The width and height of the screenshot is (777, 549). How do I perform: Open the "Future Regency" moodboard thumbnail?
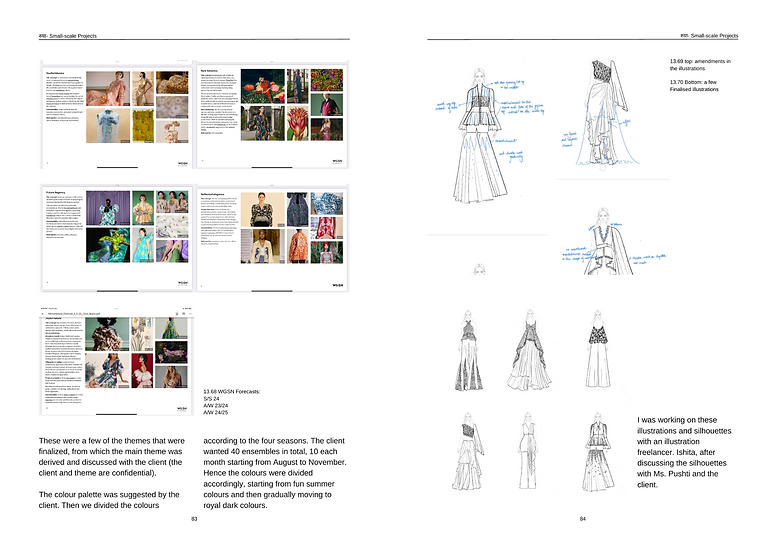[117, 238]
